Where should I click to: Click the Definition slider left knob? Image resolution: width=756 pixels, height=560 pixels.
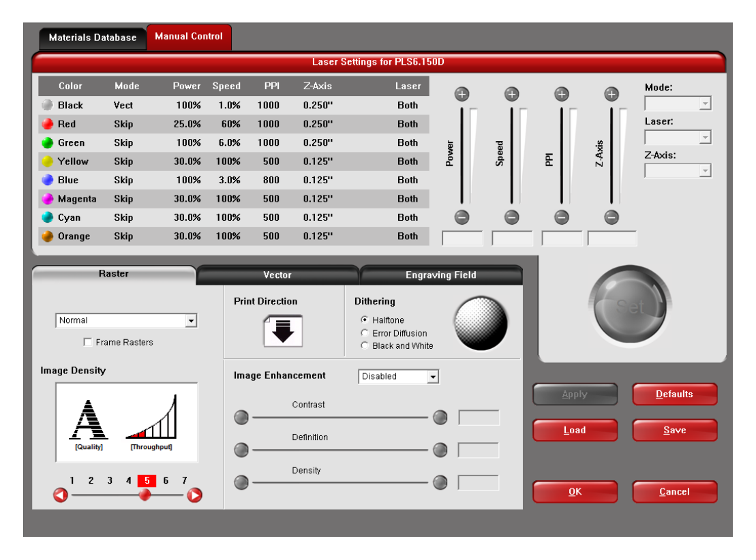coord(241,450)
